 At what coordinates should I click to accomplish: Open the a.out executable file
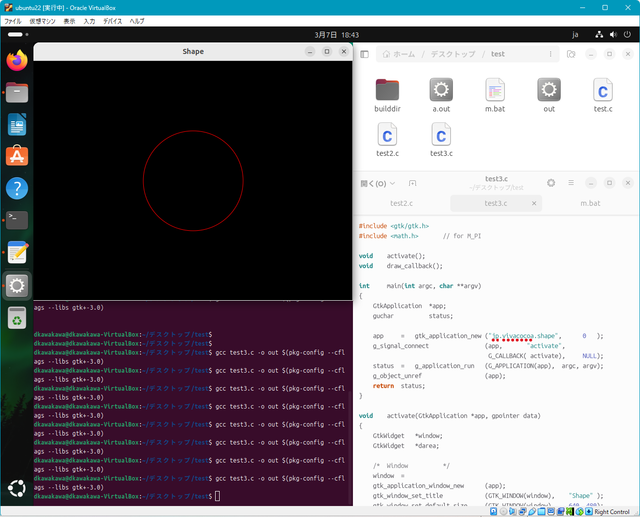(x=441, y=91)
